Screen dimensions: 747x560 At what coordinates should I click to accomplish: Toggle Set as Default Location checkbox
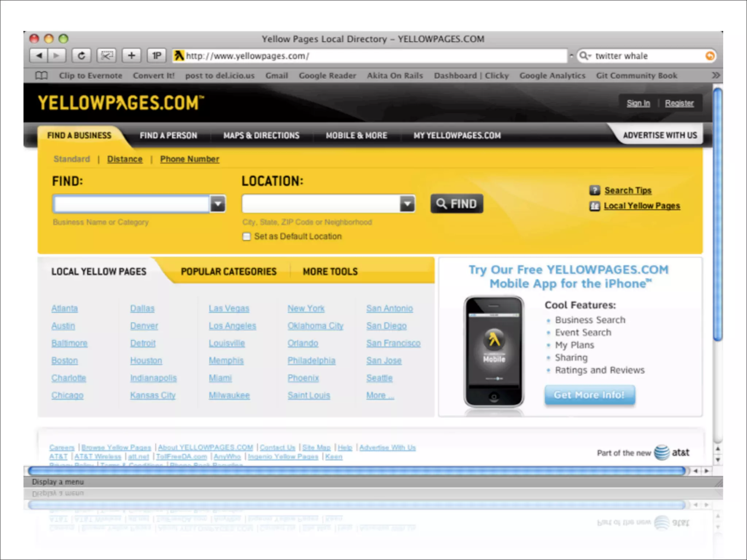coord(247,237)
